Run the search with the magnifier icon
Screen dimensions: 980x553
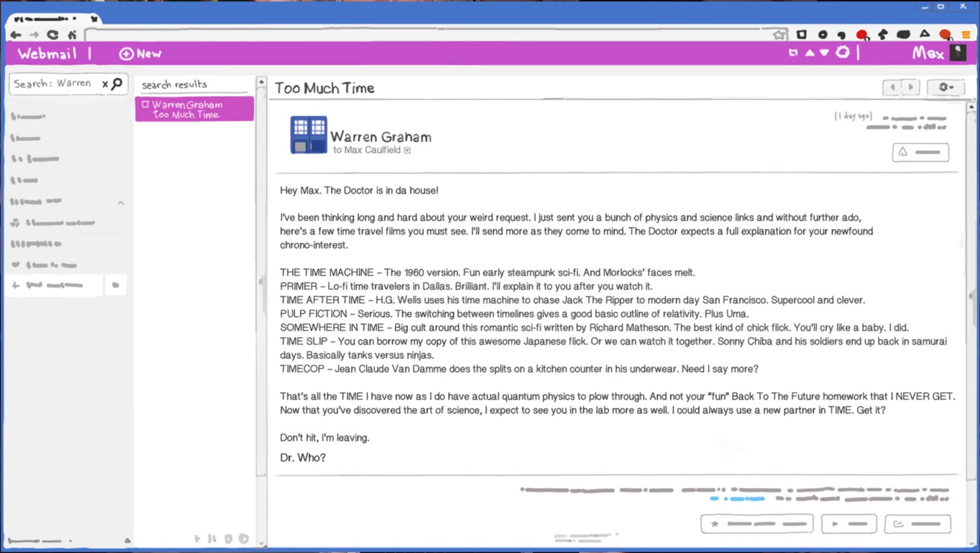(117, 83)
